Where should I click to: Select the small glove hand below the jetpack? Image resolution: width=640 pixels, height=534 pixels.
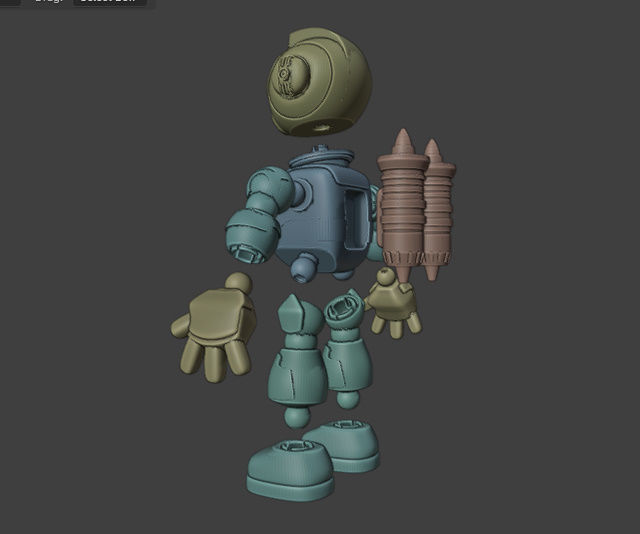click(x=393, y=304)
